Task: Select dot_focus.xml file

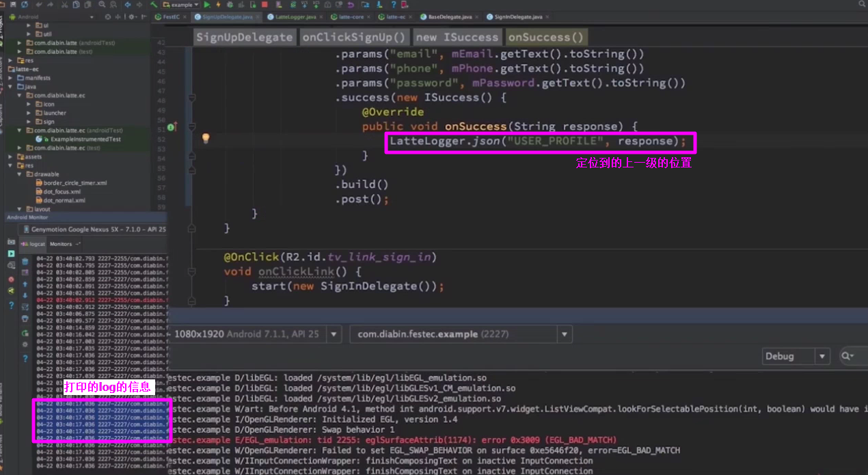Action: pyautogui.click(x=62, y=192)
